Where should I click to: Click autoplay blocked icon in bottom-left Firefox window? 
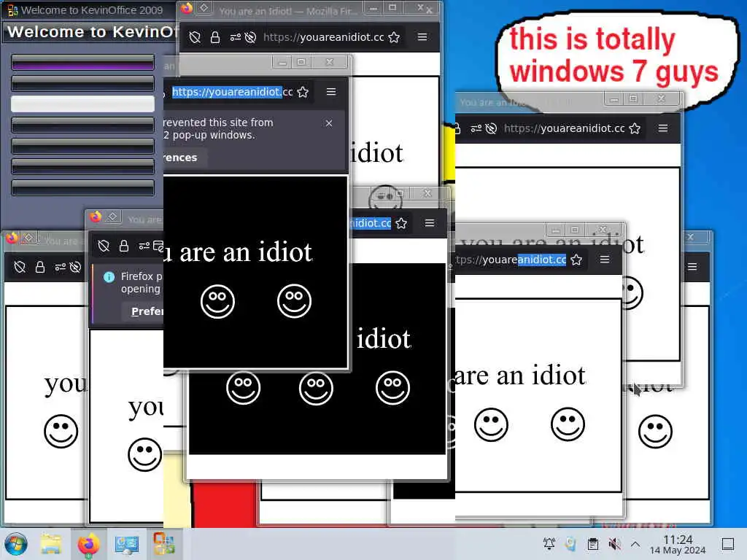click(x=75, y=267)
